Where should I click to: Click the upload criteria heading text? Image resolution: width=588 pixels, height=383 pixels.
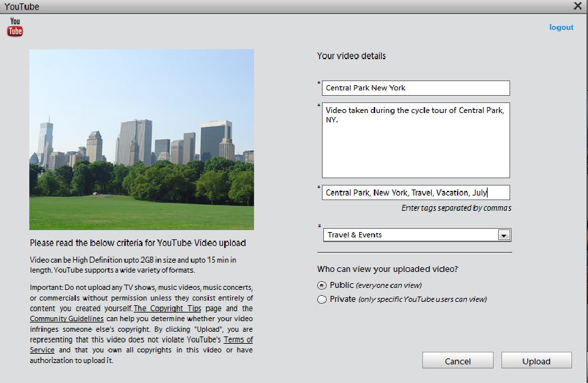(x=138, y=243)
